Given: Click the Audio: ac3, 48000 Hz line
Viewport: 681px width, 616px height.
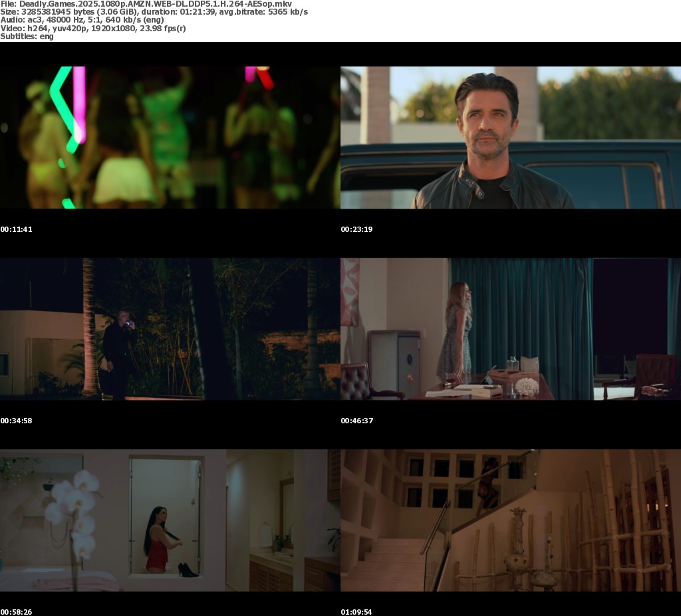Looking at the screenshot, I should tap(82, 21).
